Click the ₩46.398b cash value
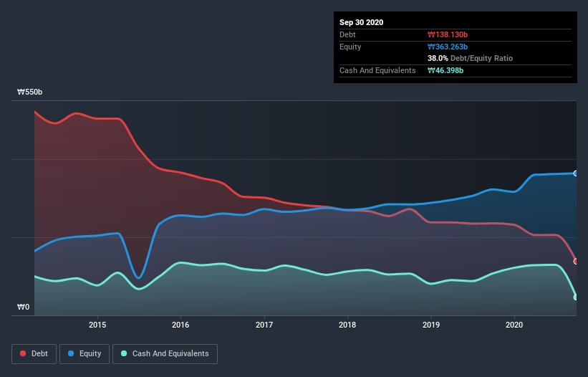 [x=445, y=70]
